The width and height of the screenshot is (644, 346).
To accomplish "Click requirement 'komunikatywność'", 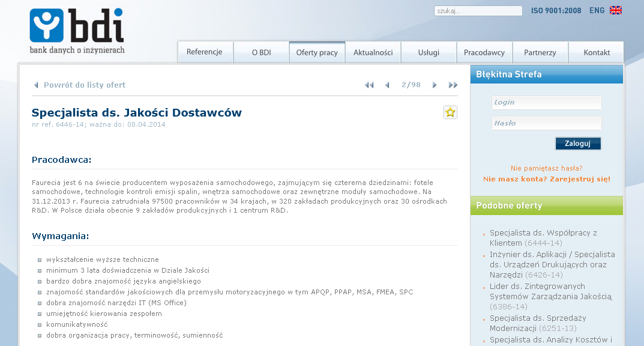I will tap(77, 324).
